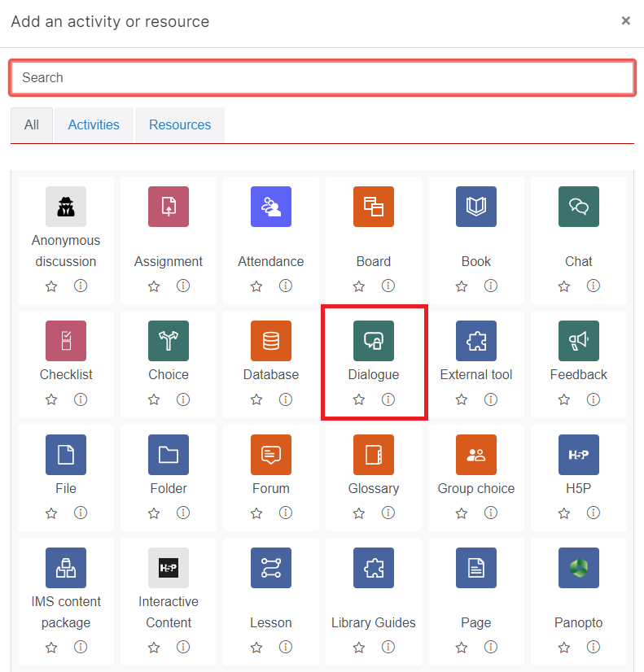This screenshot has width=644, height=672.
Task: Click the Search input field
Action: point(322,77)
